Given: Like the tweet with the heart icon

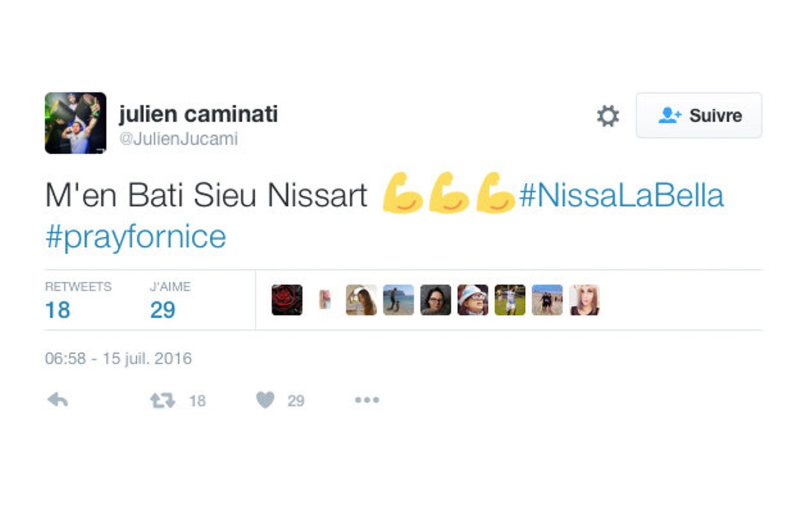Looking at the screenshot, I should tap(265, 401).
